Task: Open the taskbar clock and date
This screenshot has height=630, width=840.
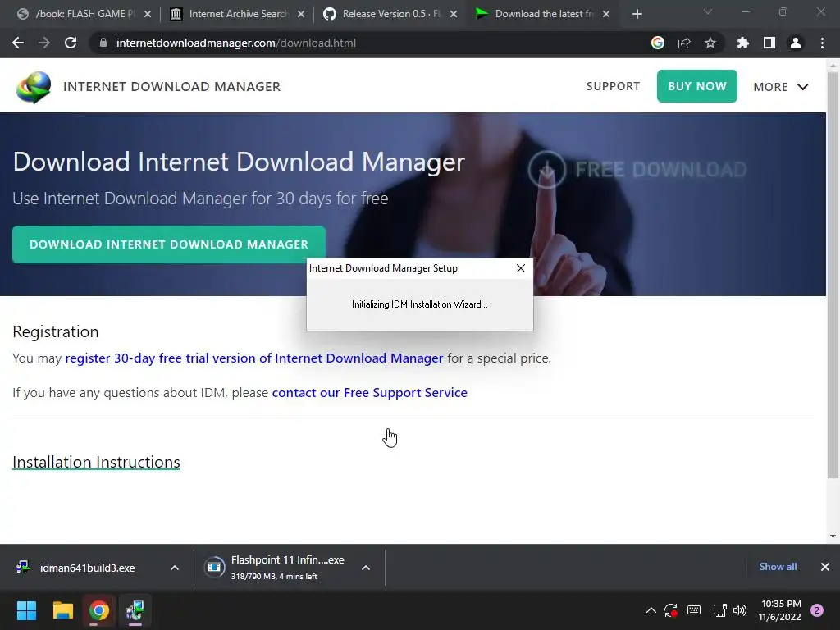Action: (x=779, y=610)
